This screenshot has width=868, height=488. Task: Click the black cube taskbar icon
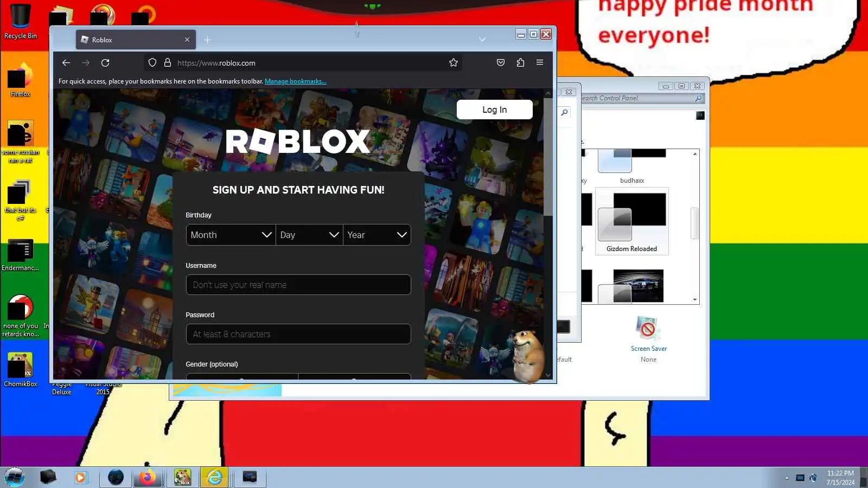48,477
